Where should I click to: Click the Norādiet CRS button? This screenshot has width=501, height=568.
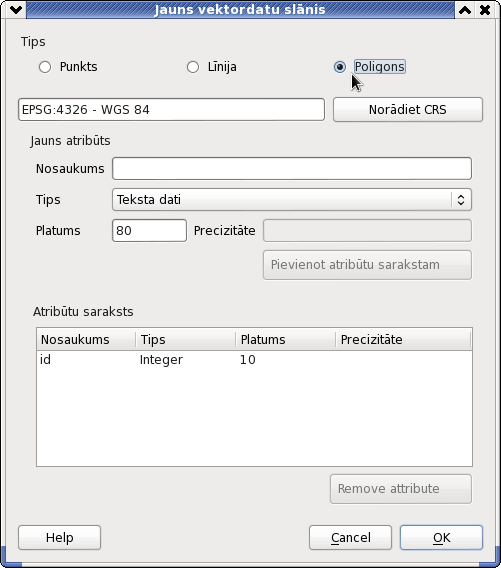coord(408,109)
